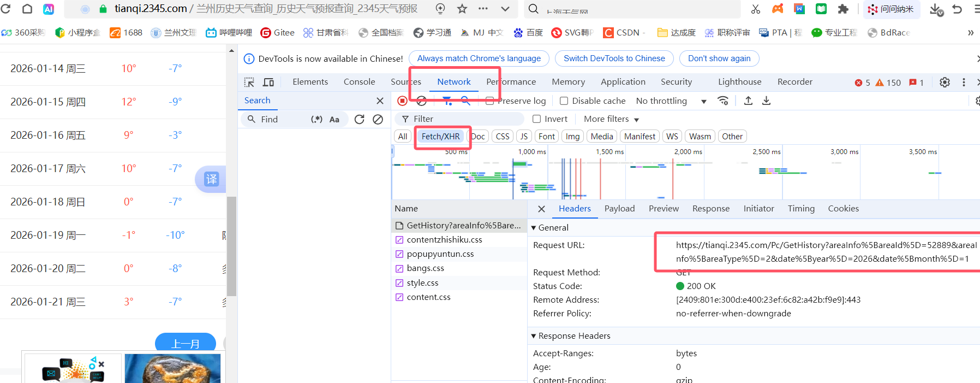Open the Application tab

[623, 82]
